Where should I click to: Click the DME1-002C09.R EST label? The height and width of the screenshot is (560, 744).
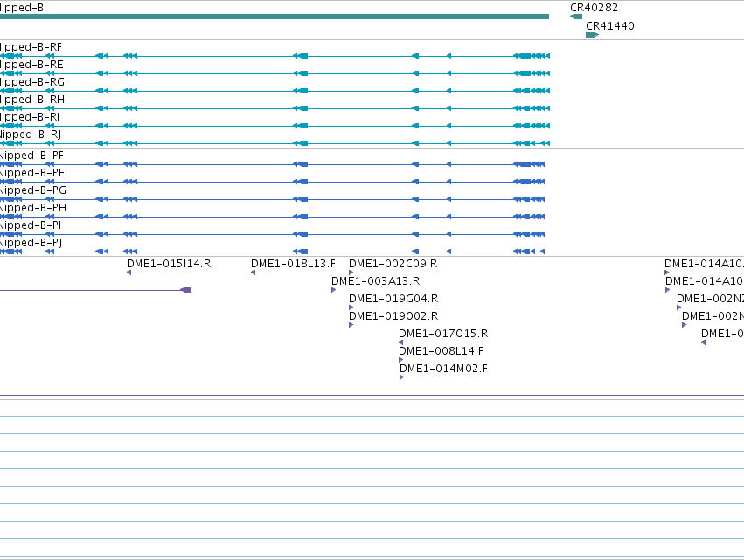point(393,264)
